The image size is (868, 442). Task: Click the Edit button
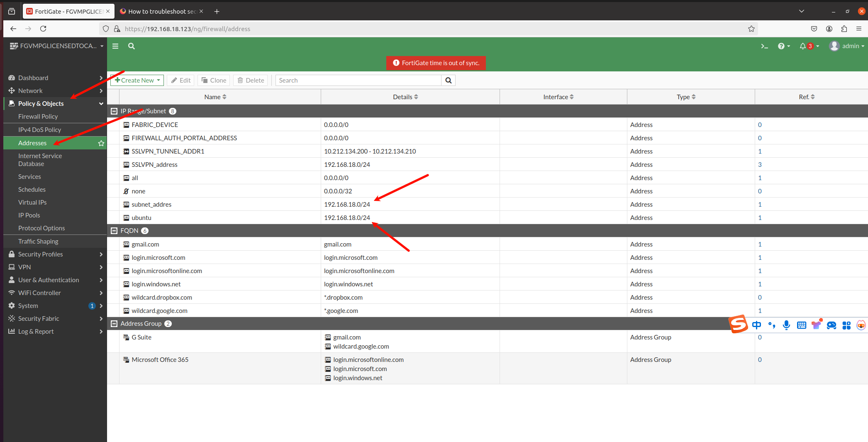[x=181, y=81]
